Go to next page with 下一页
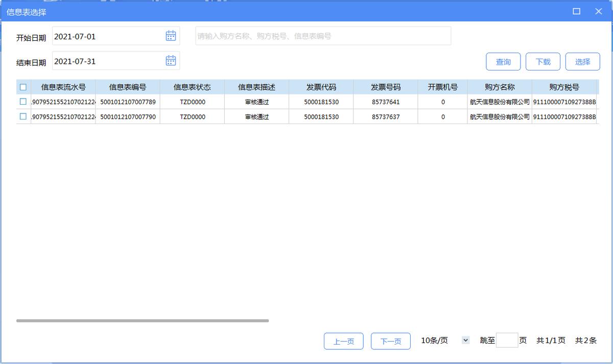 pos(391,342)
